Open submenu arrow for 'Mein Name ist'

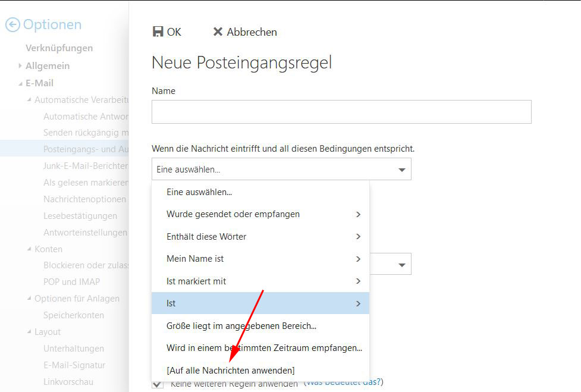click(358, 259)
